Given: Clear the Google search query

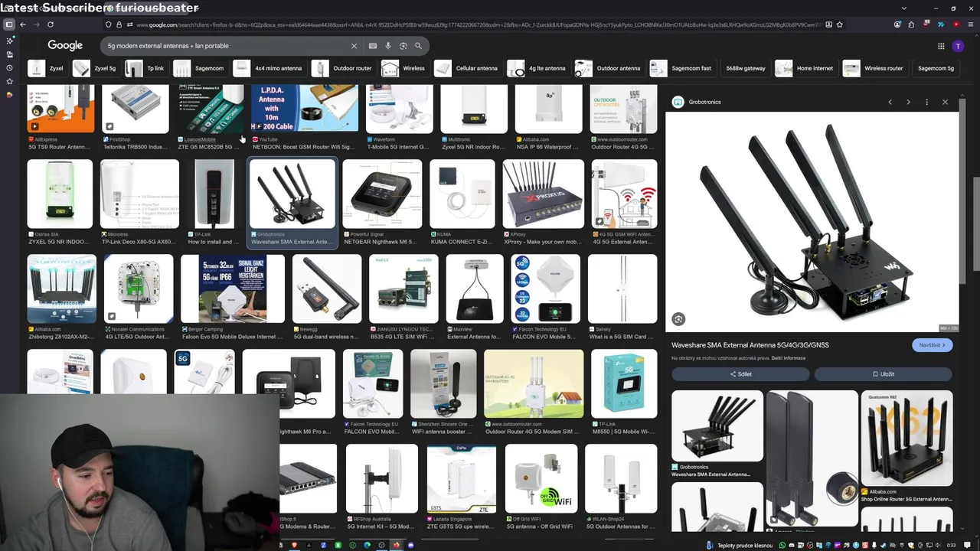Looking at the screenshot, I should (354, 46).
